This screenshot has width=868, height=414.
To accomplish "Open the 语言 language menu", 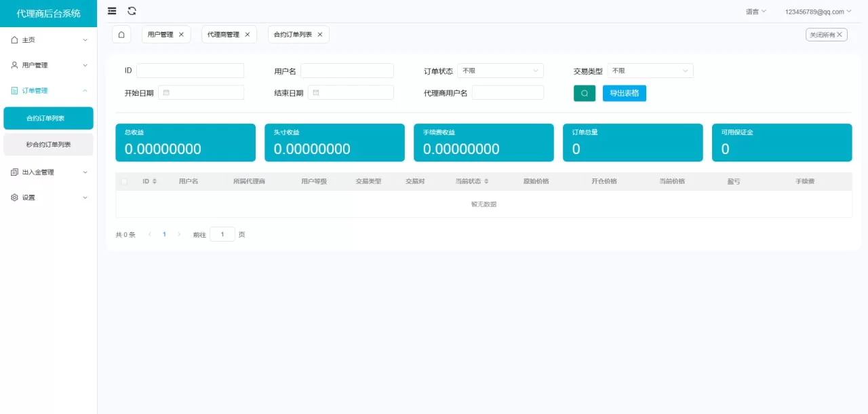I will (x=754, y=11).
